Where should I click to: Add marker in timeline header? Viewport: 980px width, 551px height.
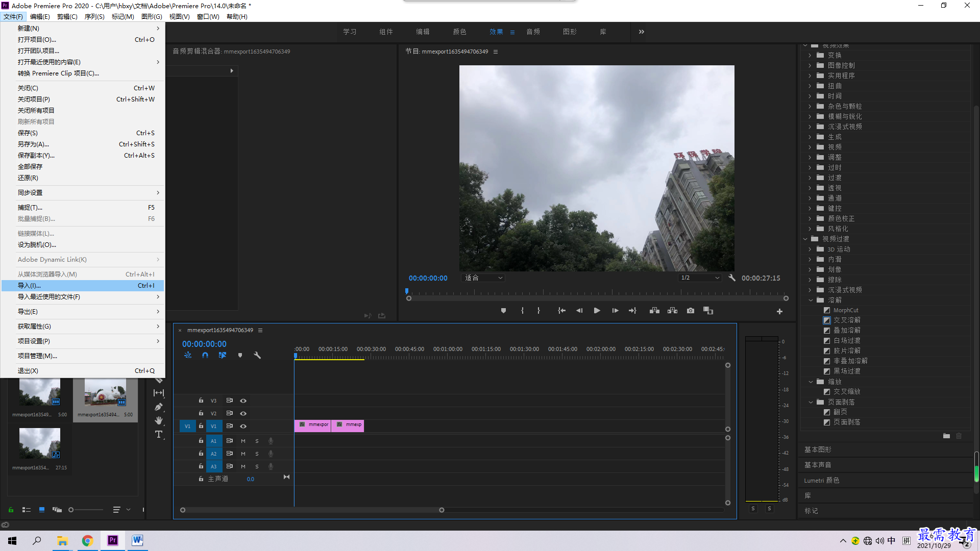240,355
